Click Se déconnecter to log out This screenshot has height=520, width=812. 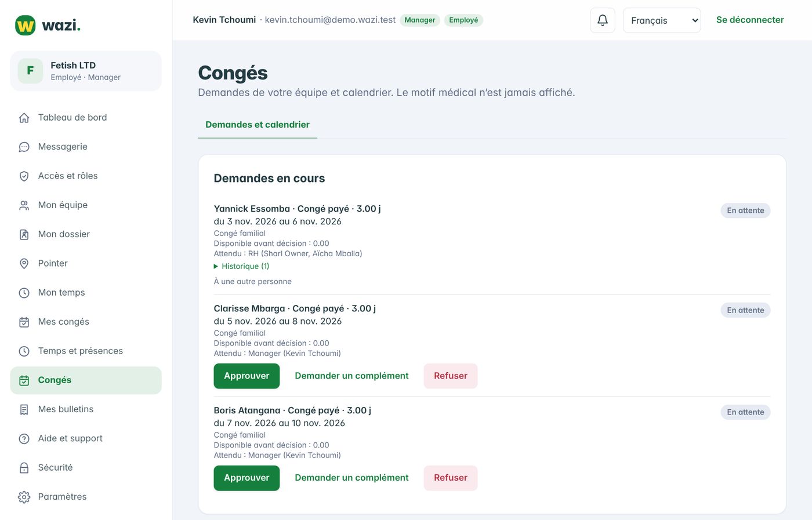(750, 20)
